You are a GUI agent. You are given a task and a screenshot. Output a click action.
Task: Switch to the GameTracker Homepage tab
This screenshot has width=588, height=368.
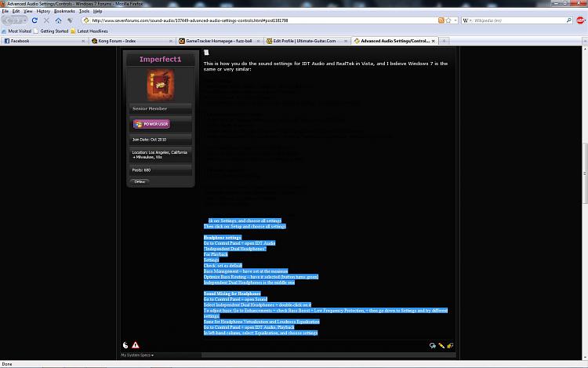click(x=220, y=41)
